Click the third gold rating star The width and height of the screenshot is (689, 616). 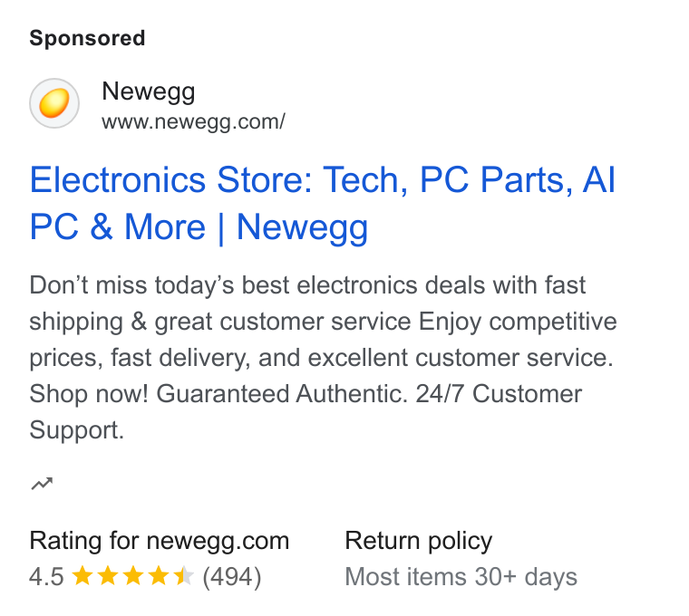[x=133, y=576]
